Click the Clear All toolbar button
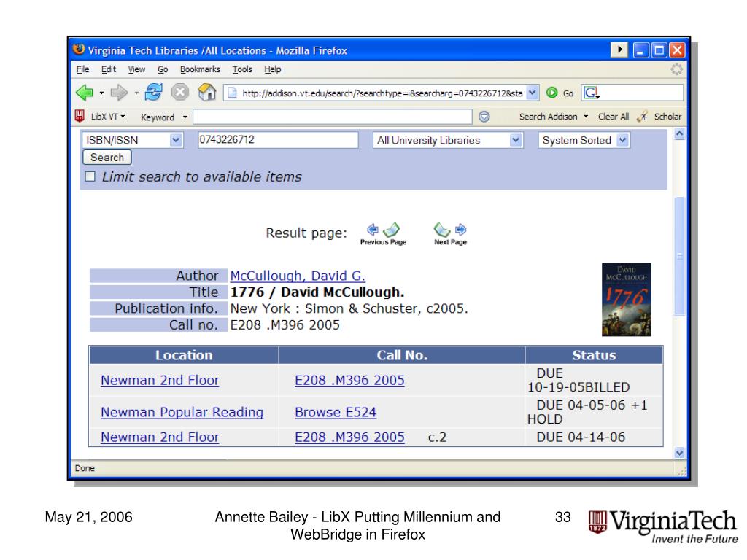The height and width of the screenshot is (560, 747). coord(613,117)
